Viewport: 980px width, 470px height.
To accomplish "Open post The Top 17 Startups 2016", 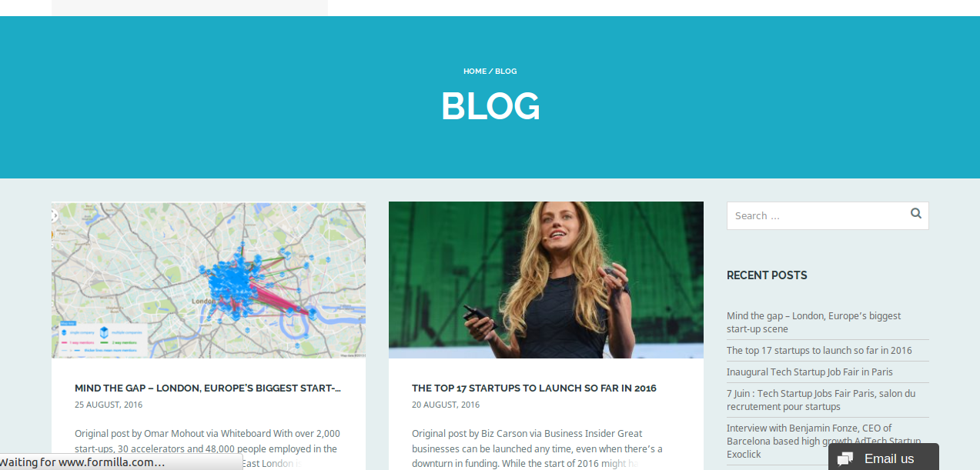I will (534, 388).
